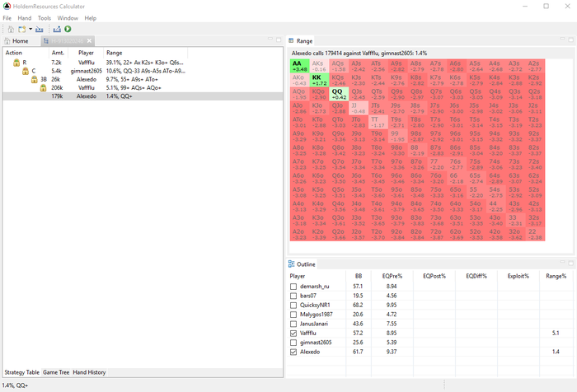Switch to the Game Tree tab
This screenshot has width=577, height=392.
[x=56, y=372]
